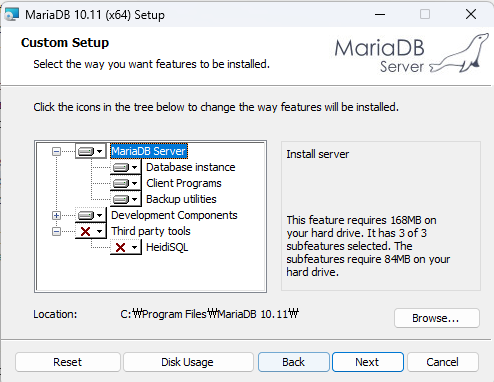Click the installer icon in title bar

[x=12, y=15]
